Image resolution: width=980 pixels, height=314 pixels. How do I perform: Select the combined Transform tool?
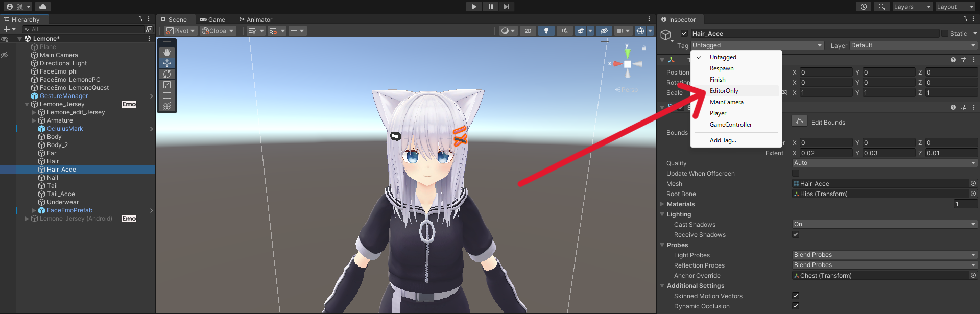tap(167, 106)
